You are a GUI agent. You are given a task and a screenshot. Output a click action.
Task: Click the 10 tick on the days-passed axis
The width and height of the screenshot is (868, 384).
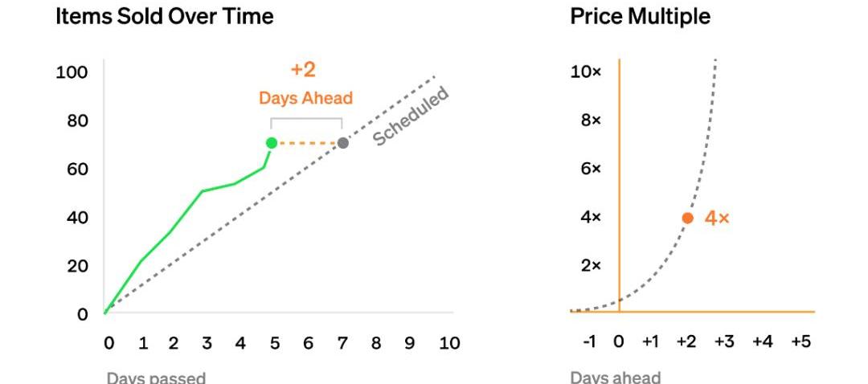coord(449,343)
